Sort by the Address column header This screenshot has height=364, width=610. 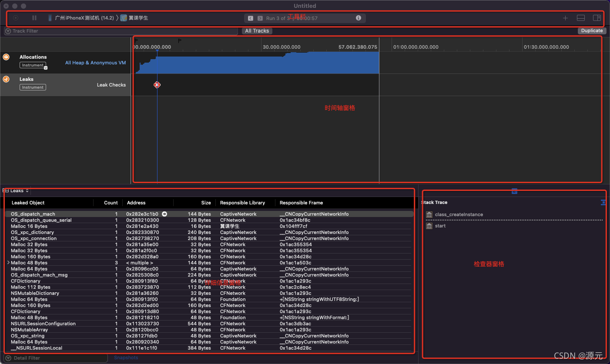(136, 203)
